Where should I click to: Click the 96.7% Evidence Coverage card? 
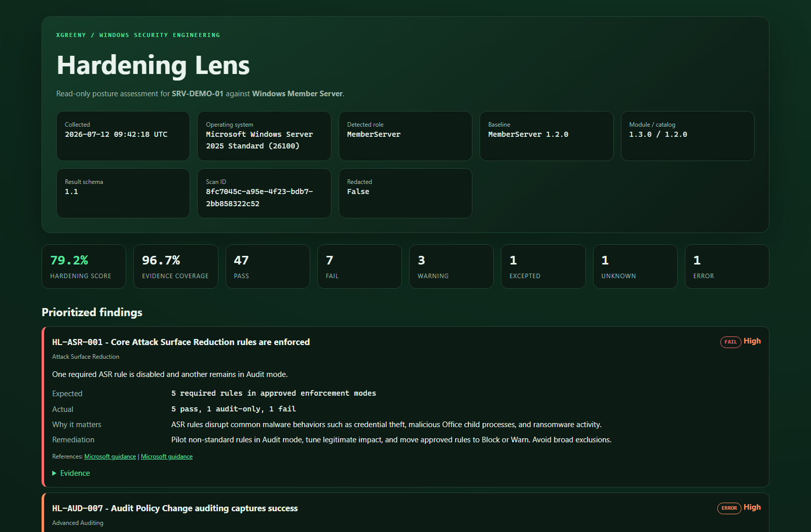(x=175, y=267)
